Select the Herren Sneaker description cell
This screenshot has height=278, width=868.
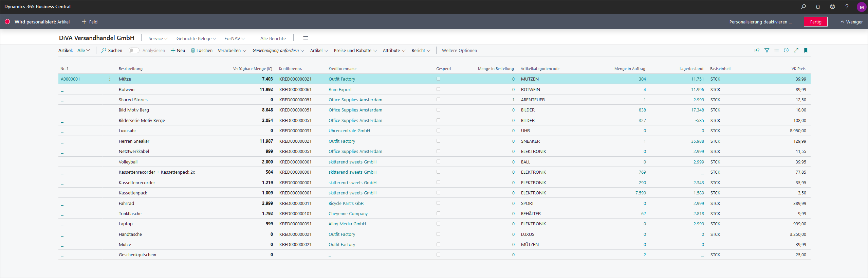pyautogui.click(x=134, y=141)
